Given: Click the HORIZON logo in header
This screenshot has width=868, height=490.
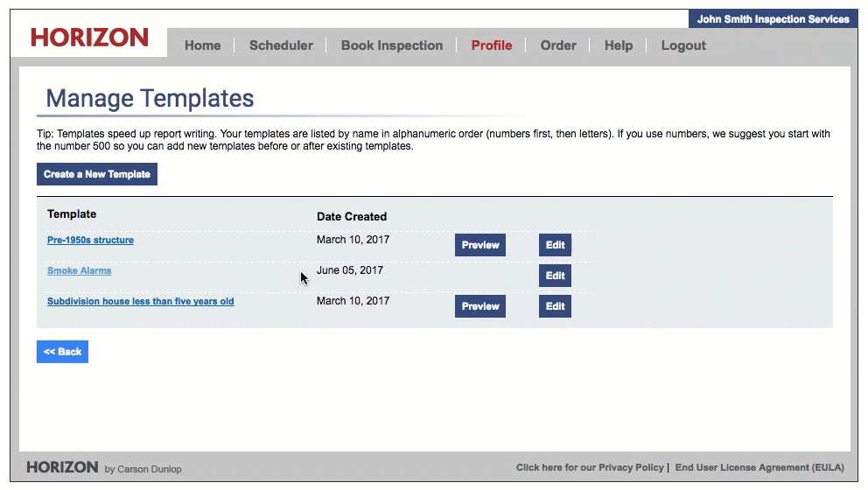Looking at the screenshot, I should click(x=89, y=38).
